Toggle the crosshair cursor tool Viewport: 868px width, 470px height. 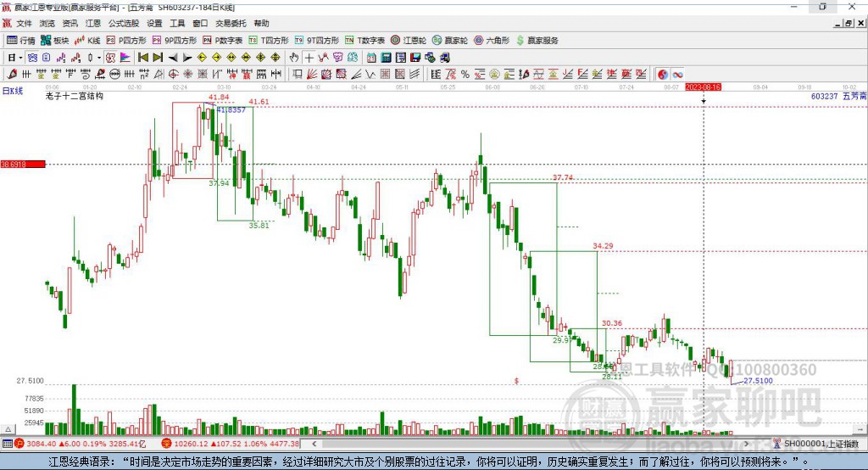coord(309,58)
